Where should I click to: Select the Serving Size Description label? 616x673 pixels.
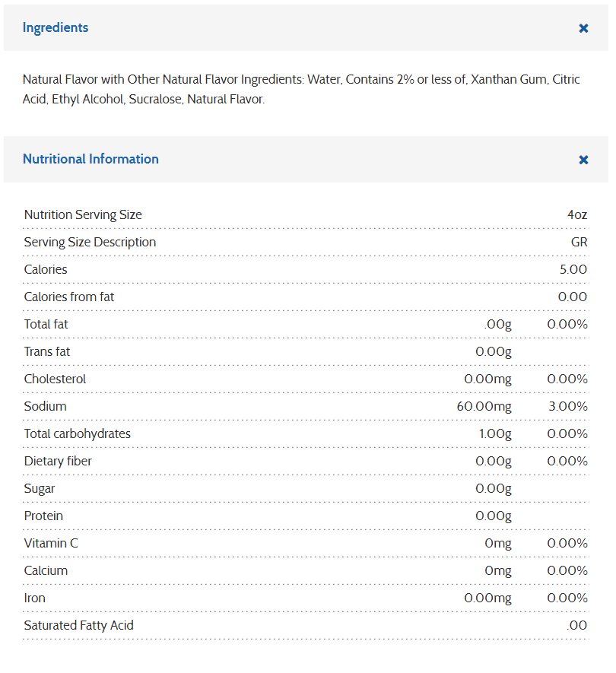90,242
